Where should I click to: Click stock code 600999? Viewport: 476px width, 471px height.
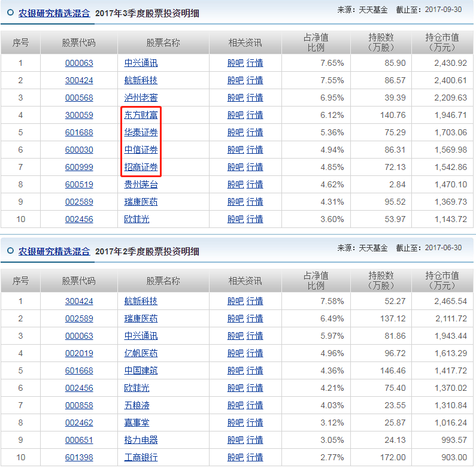79,167
